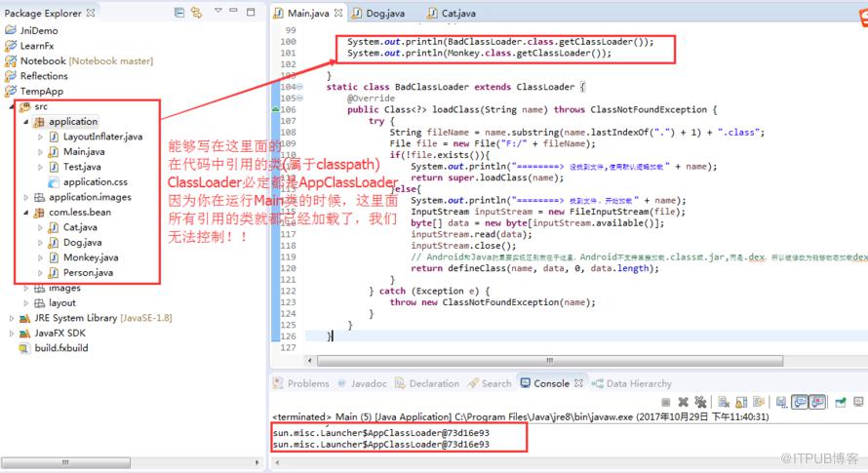Expand LayoutInflater.java in the tree
Screen dimensions: 868x473
(x=40, y=137)
